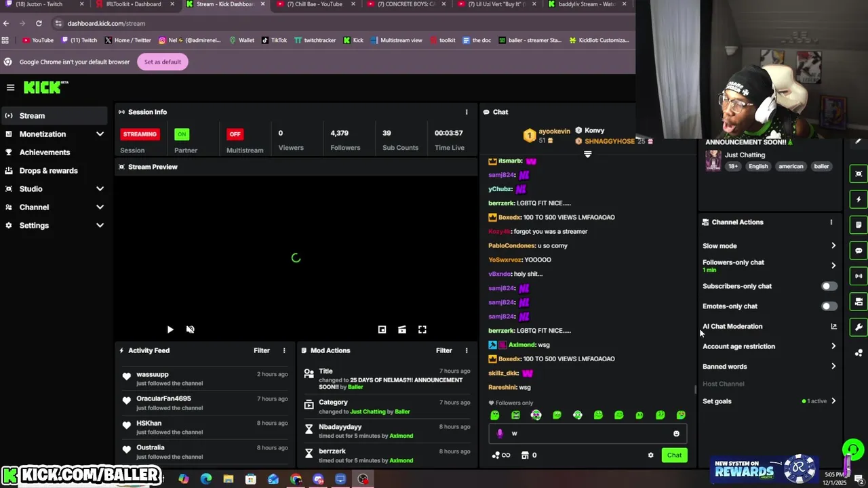
Task: Open the broadcast signal sidebar icon
Action: click(859, 276)
